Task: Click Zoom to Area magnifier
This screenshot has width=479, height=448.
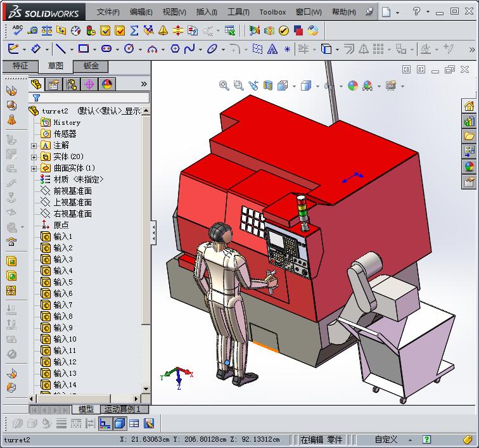Action: [x=238, y=86]
